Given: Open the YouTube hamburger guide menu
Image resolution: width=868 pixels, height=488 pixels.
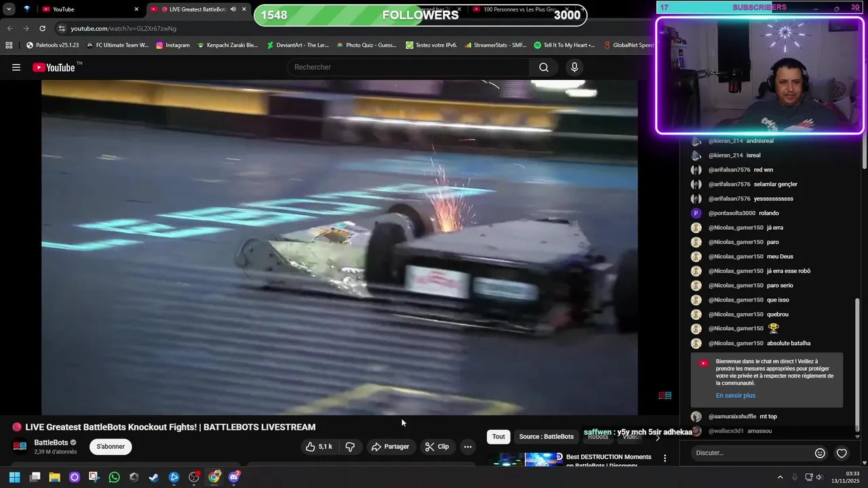Looking at the screenshot, I should coord(16,67).
